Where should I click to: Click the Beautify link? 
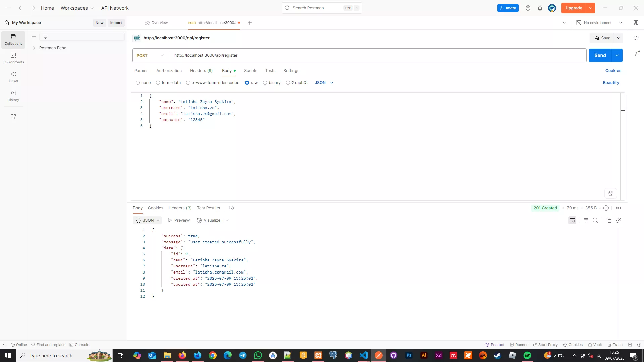point(611,83)
